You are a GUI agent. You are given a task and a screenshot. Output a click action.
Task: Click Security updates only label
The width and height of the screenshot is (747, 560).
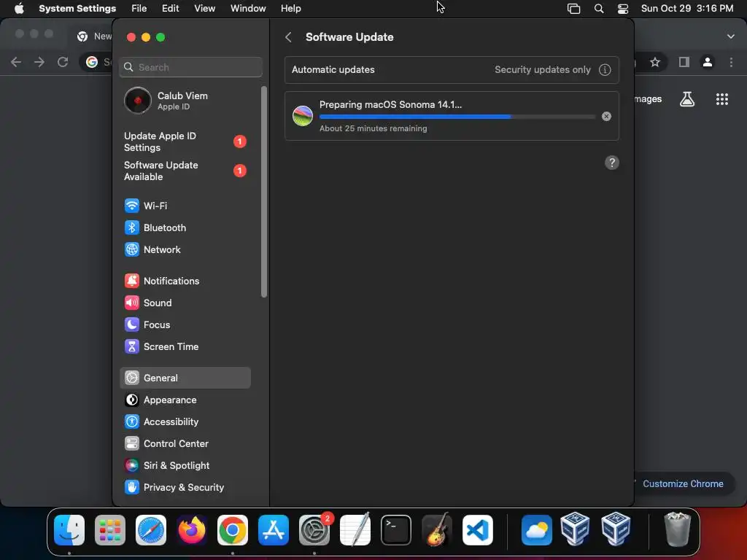(542, 69)
